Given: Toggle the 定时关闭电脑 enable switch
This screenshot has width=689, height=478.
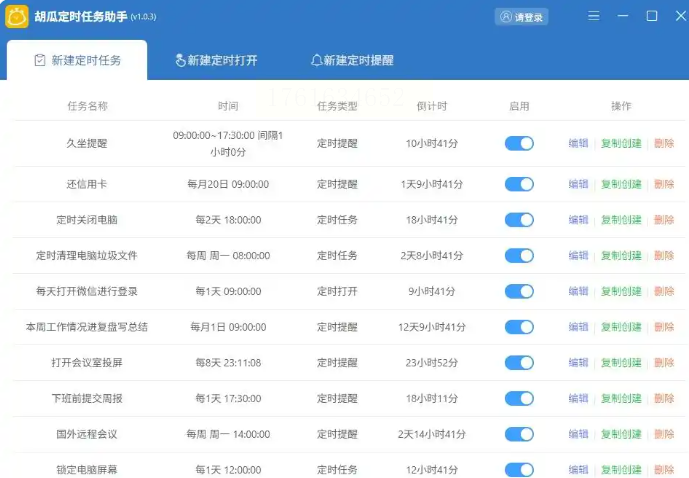Looking at the screenshot, I should 519,220.
